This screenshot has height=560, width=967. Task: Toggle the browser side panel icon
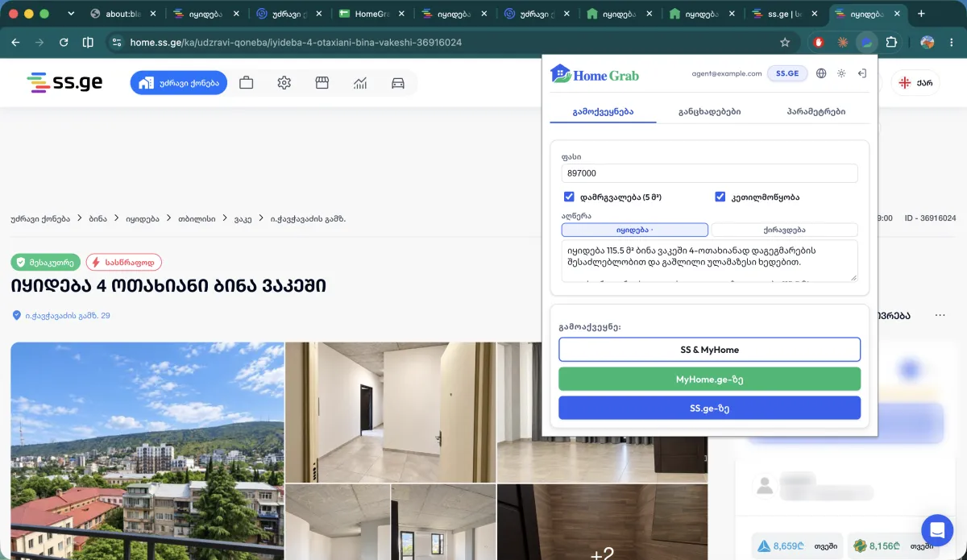pos(88,42)
